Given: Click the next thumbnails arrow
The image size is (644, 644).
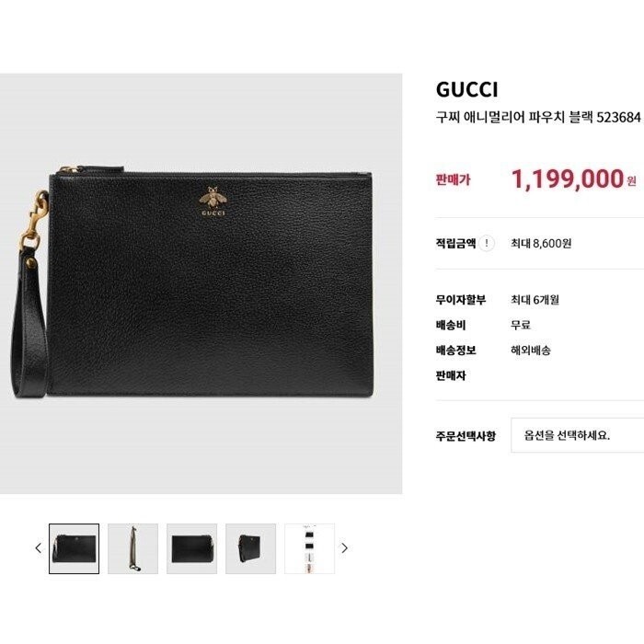Looking at the screenshot, I should pyautogui.click(x=345, y=548).
